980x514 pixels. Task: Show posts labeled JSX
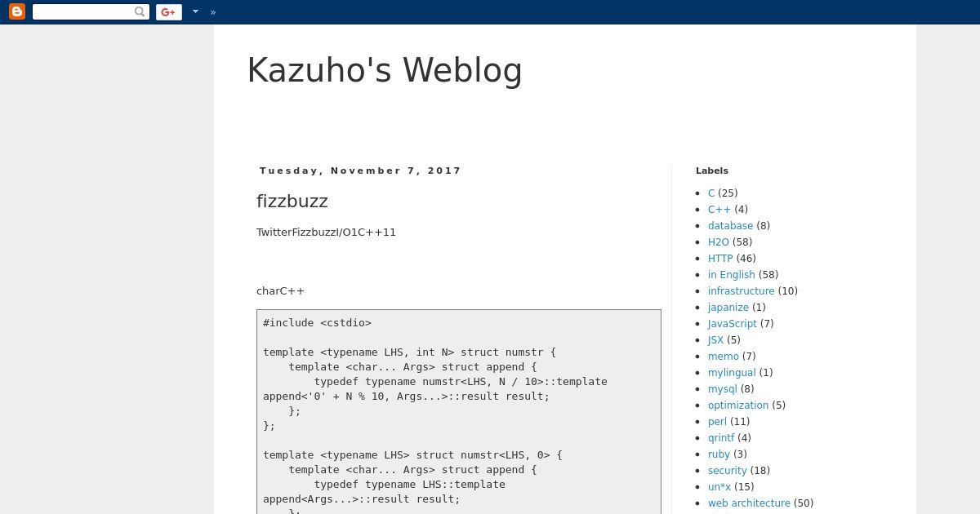[715, 340]
